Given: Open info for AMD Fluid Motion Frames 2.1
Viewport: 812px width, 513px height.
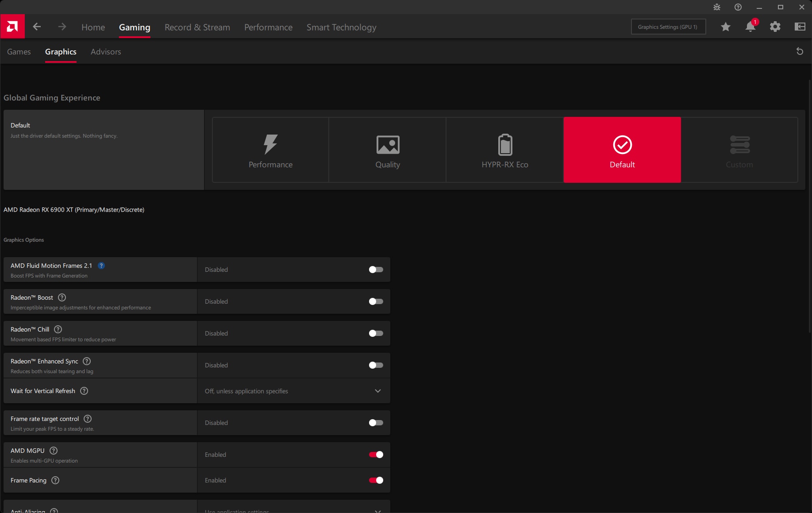Looking at the screenshot, I should click(x=101, y=266).
